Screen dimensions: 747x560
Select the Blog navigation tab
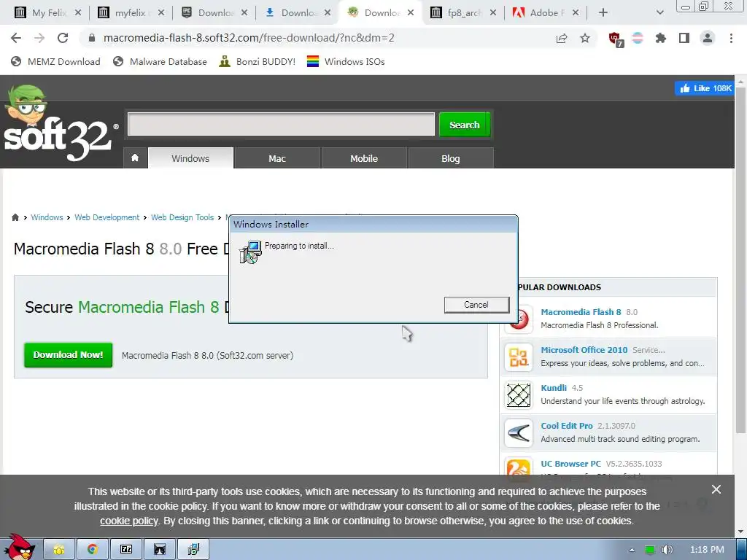451,158
